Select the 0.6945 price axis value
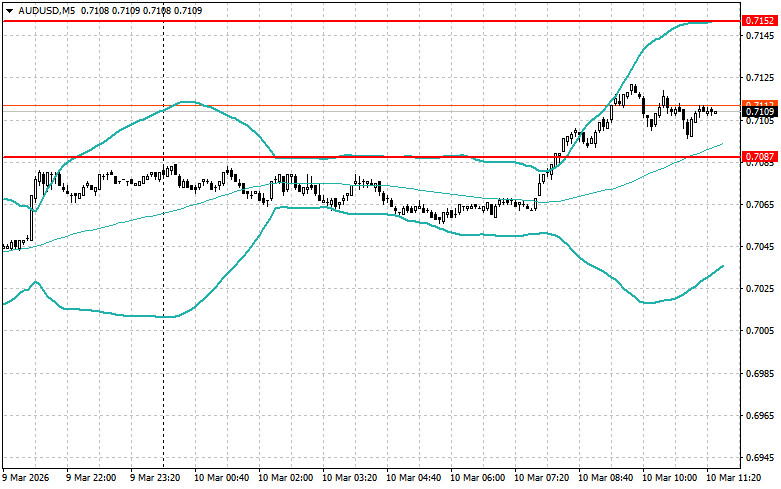781x489 pixels. pos(760,458)
